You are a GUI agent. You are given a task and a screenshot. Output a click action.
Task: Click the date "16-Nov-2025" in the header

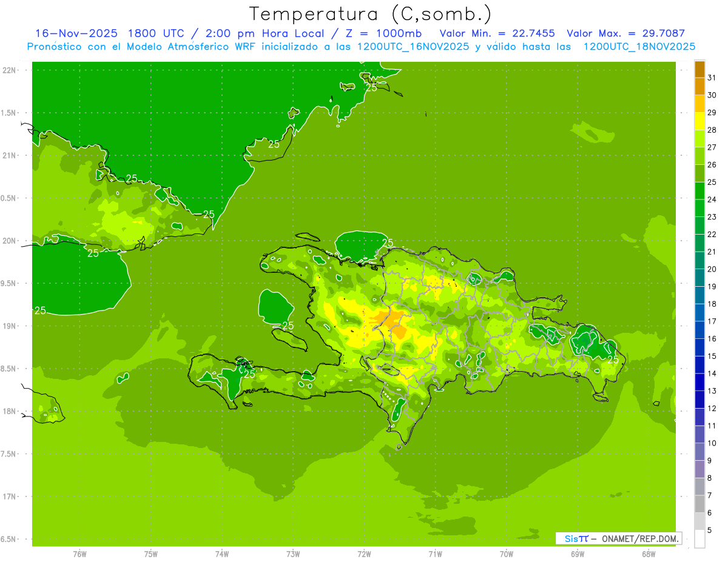pos(76,33)
